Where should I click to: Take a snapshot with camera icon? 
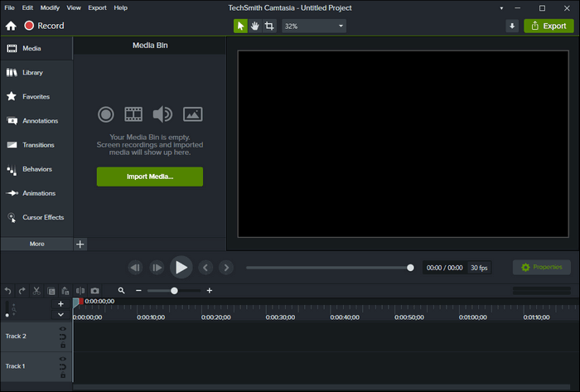click(x=95, y=291)
